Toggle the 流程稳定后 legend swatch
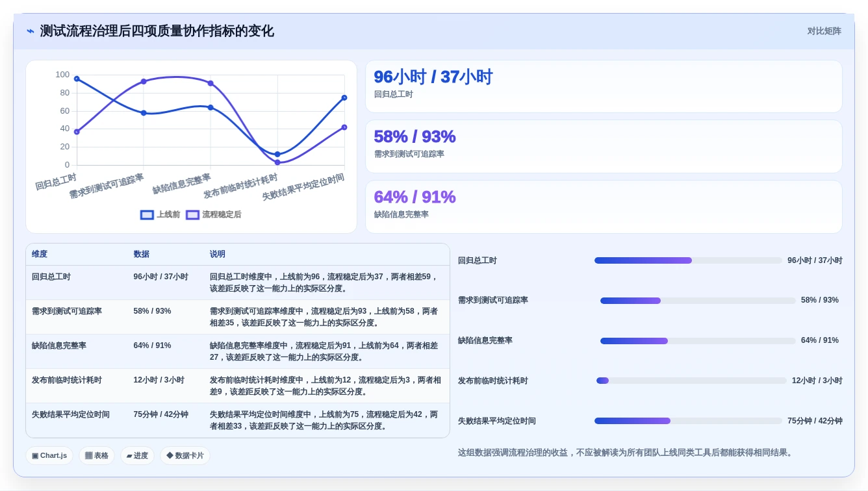The height and width of the screenshot is (491, 868). point(192,214)
